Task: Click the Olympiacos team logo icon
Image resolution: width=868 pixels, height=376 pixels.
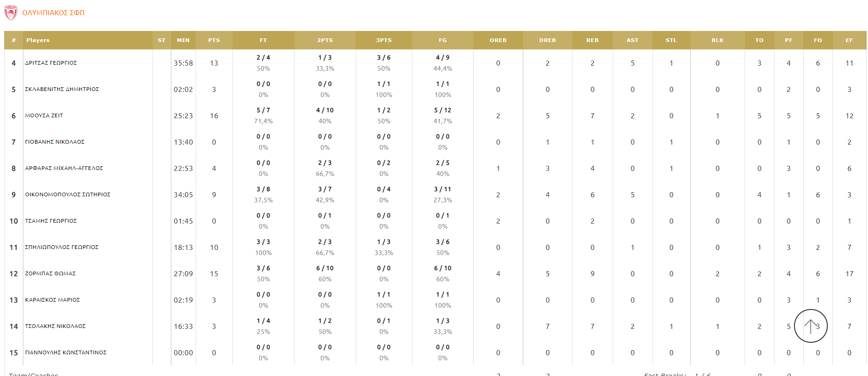Action: coord(11,12)
